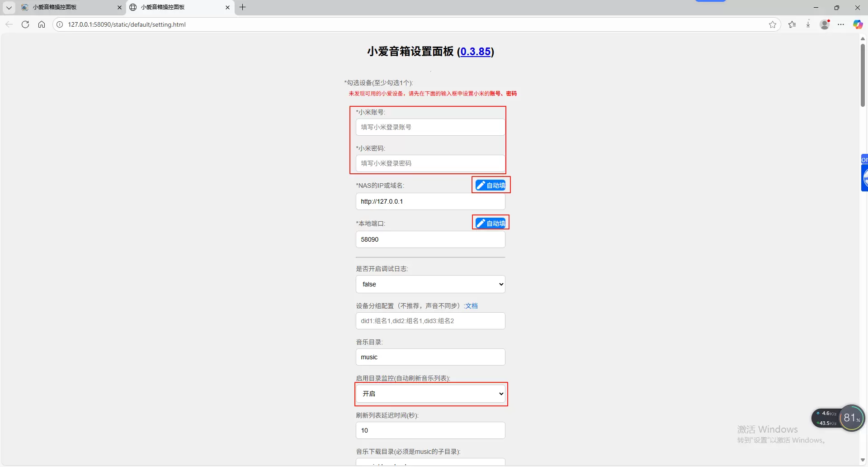The image size is (868, 467).
Task: Click the browser profile avatar icon
Action: [x=825, y=24]
